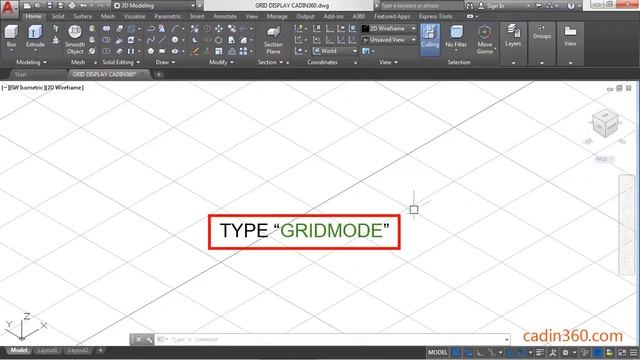Image resolution: width=640 pixels, height=360 pixels.
Task: Switch to the Layout1 tab
Action: pos(47,351)
